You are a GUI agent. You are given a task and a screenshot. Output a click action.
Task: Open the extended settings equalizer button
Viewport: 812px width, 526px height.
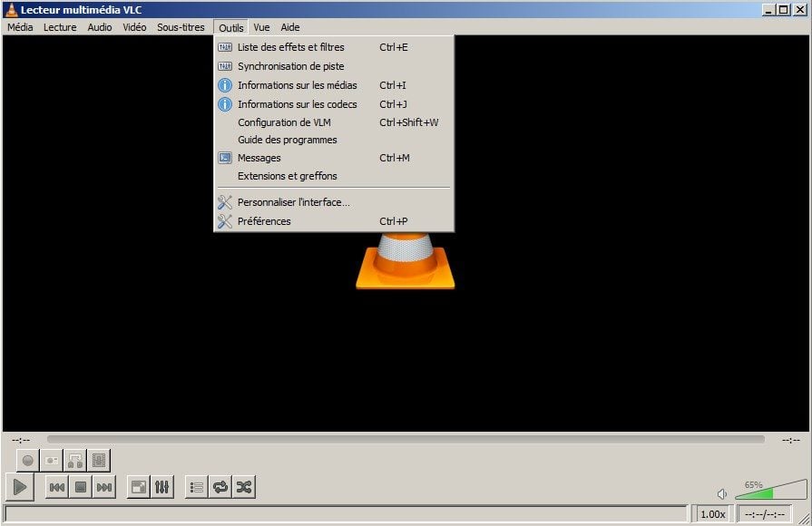click(x=162, y=487)
